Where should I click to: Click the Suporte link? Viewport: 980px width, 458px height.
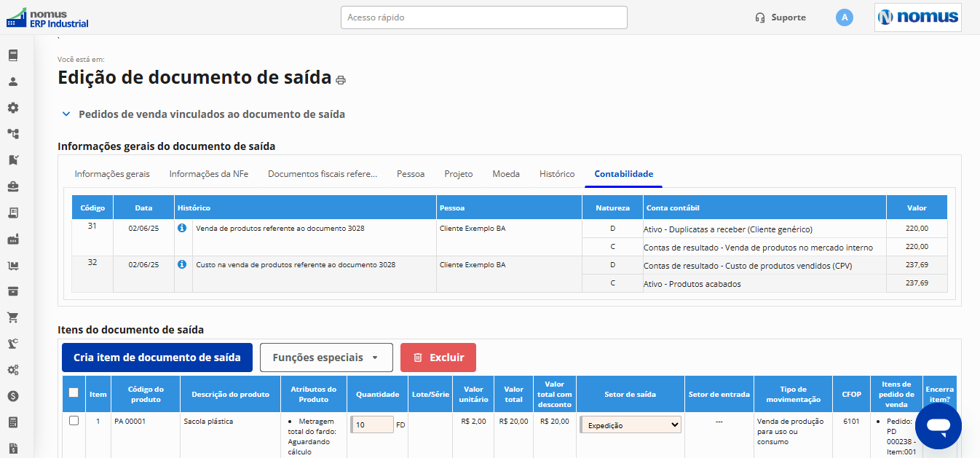pos(789,17)
